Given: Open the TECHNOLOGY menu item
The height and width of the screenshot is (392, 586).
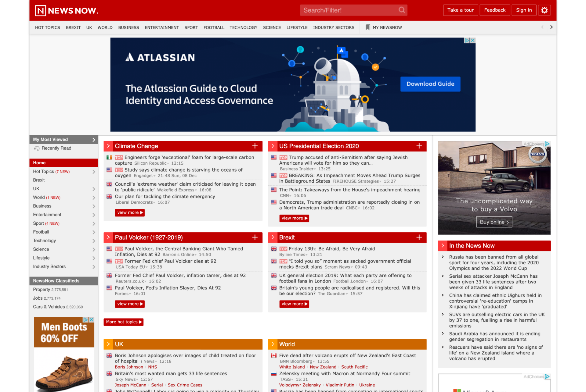Looking at the screenshot, I should tap(243, 27).
